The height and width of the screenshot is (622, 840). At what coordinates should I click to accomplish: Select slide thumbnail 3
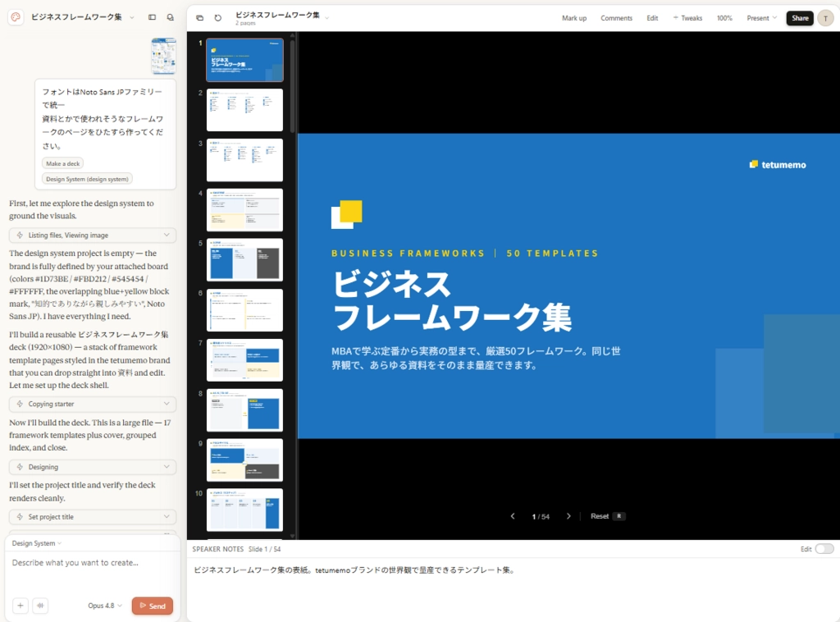tap(244, 160)
